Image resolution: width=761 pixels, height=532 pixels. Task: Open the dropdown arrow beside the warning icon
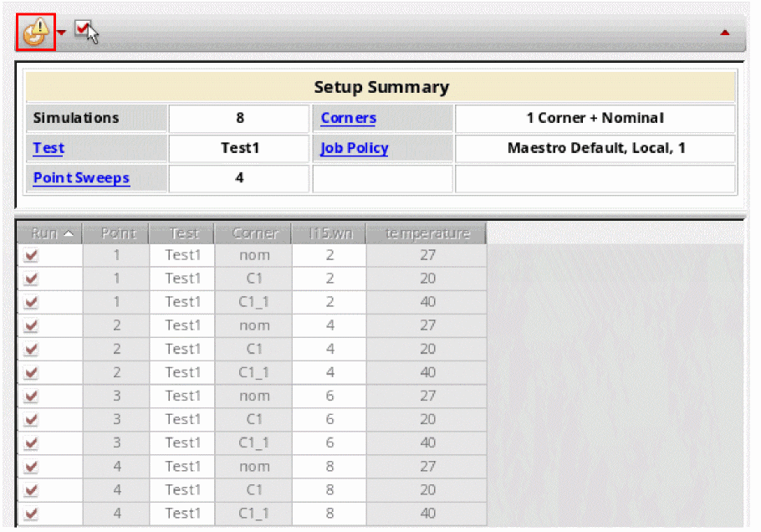coord(61,33)
